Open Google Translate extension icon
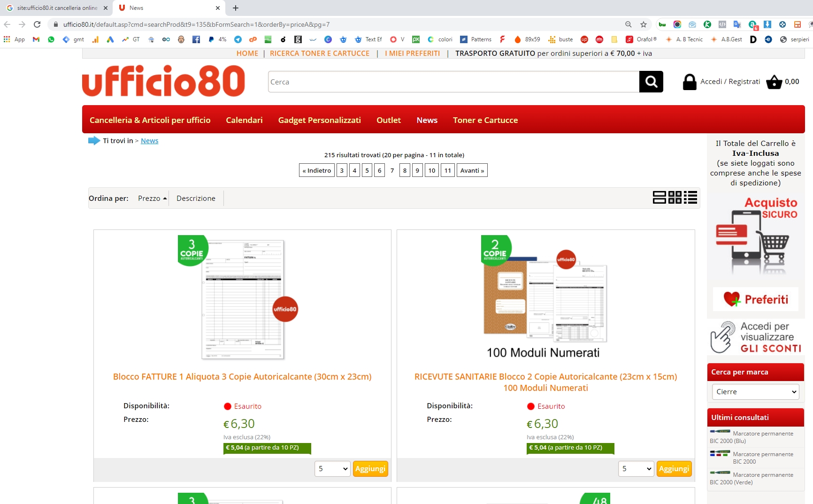 click(x=737, y=24)
